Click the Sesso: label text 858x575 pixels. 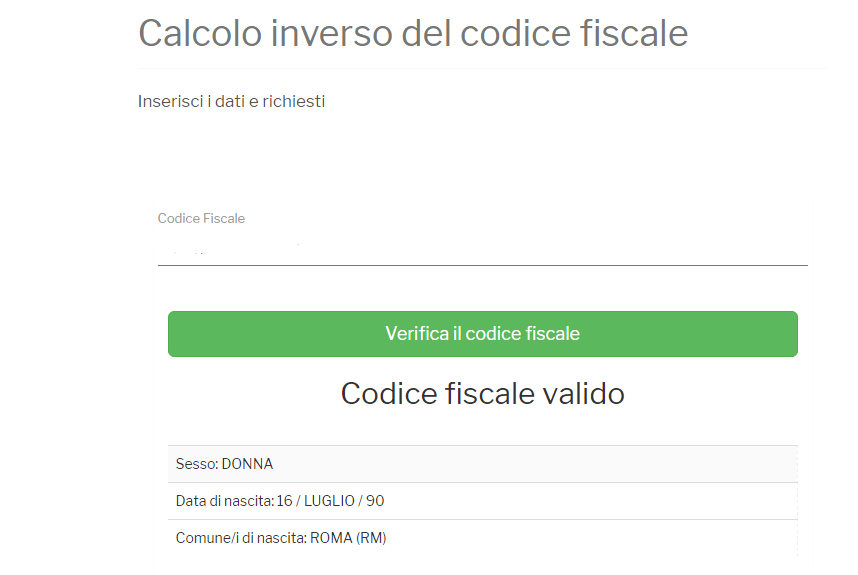pos(197,464)
